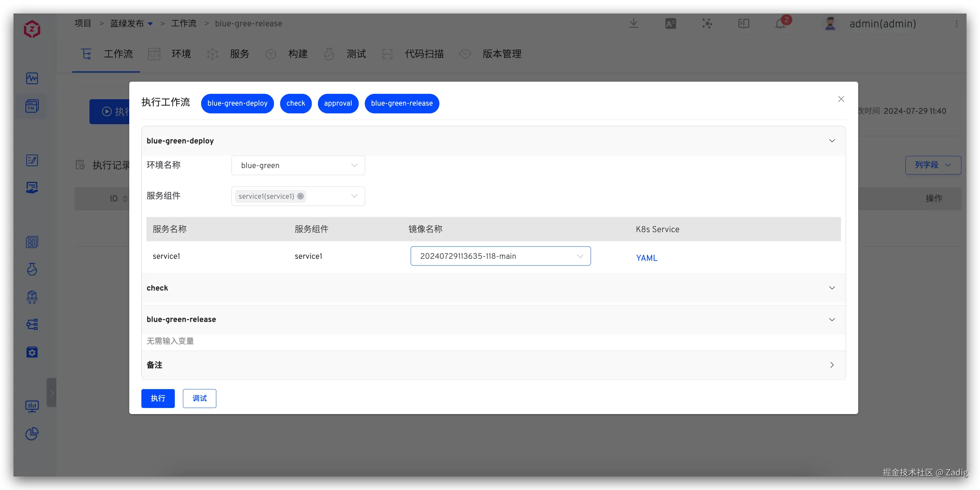The height and width of the screenshot is (490, 980).
Task: Toggle the check stage pill
Action: click(x=296, y=104)
